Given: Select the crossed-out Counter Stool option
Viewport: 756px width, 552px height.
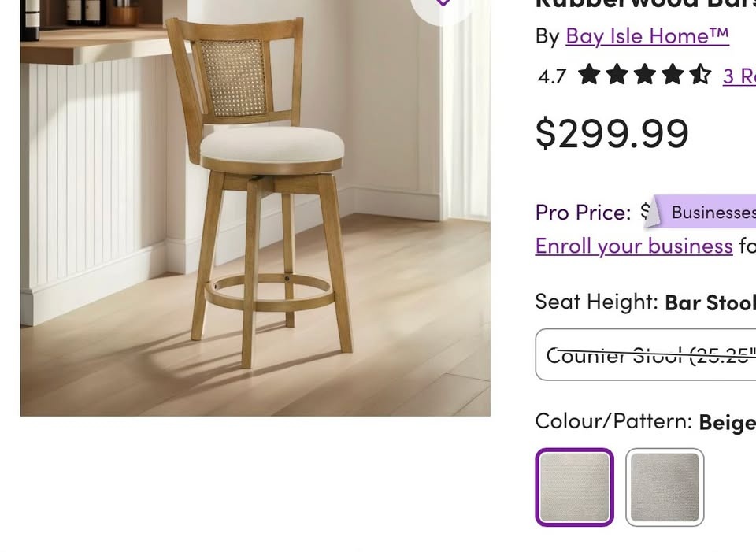Looking at the screenshot, I should click(x=646, y=354).
